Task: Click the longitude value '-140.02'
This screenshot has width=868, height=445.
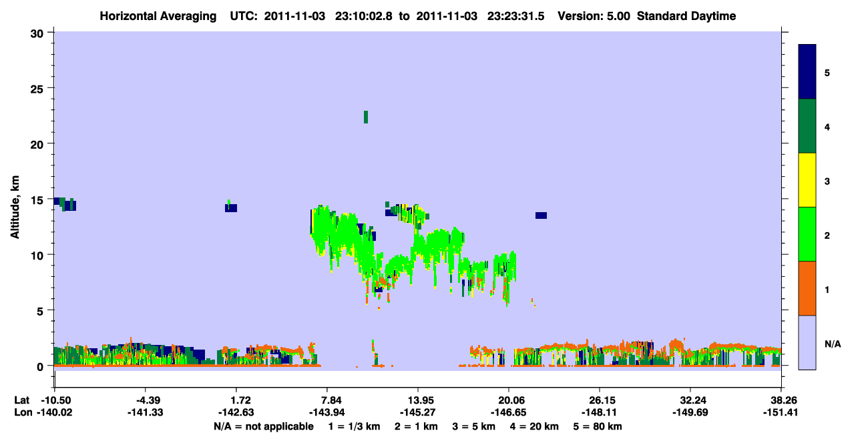Action: point(55,413)
